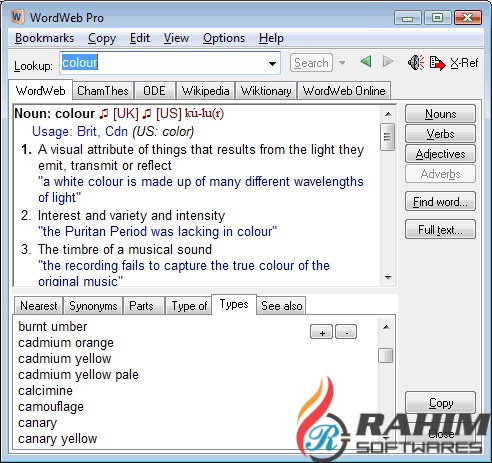This screenshot has width=492, height=463.
Task: Open the Options menu
Action: click(224, 38)
